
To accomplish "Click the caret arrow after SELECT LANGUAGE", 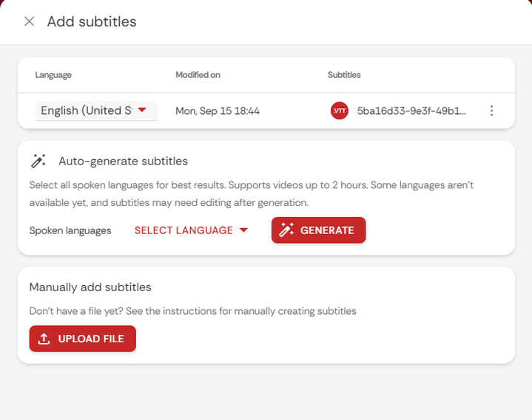I will pyautogui.click(x=243, y=230).
